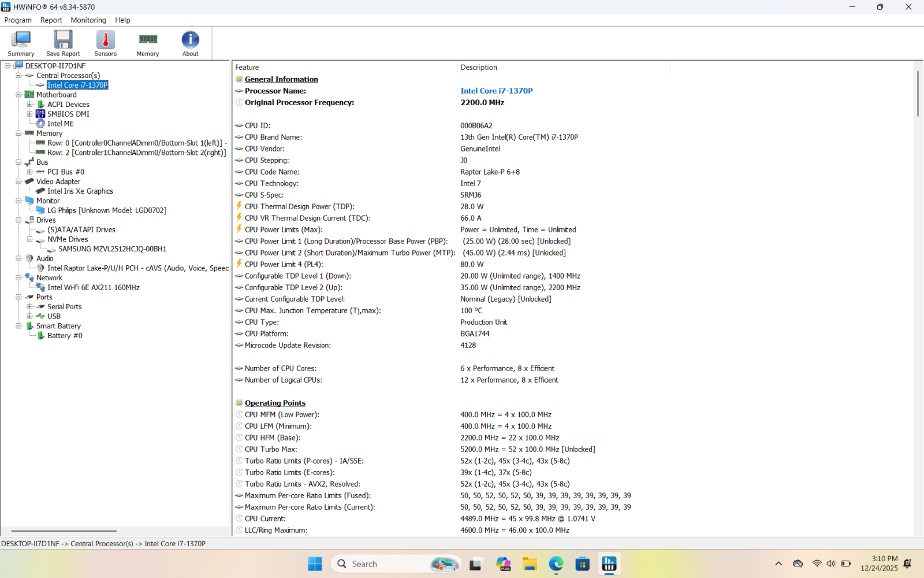
Task: Click the Description column header
Action: click(564, 68)
